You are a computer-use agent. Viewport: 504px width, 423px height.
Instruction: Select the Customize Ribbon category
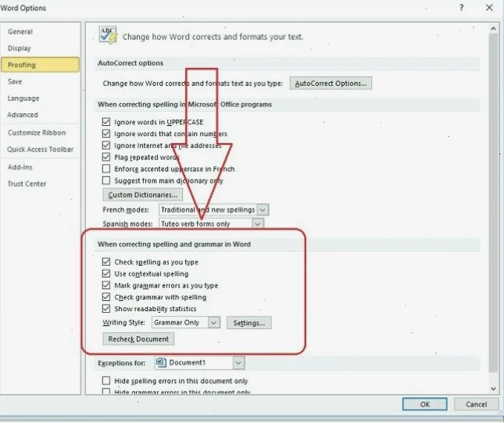click(37, 132)
